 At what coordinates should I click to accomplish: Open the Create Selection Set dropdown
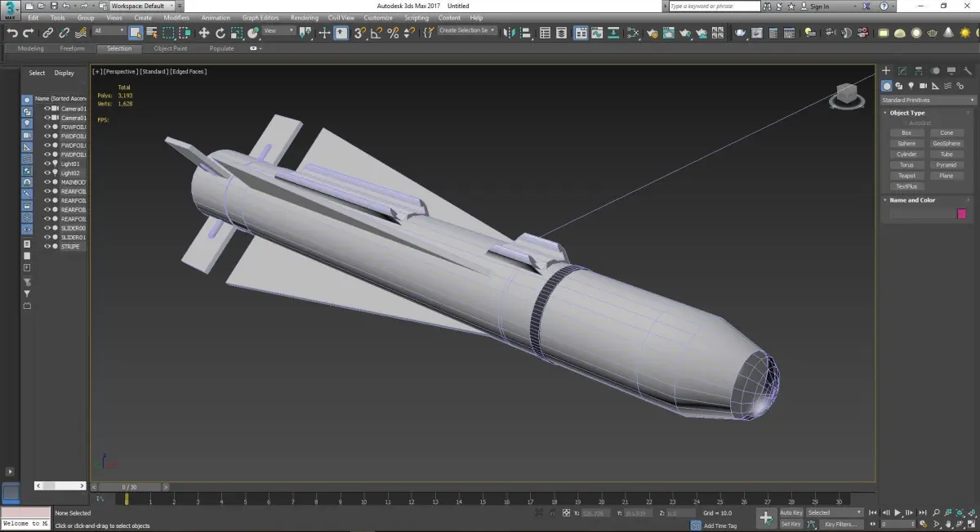click(467, 31)
